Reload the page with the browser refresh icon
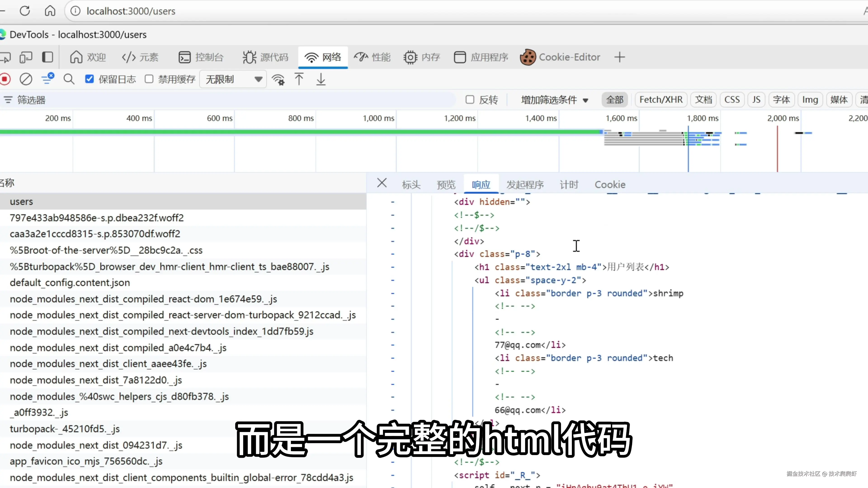This screenshot has width=868, height=488. click(25, 11)
